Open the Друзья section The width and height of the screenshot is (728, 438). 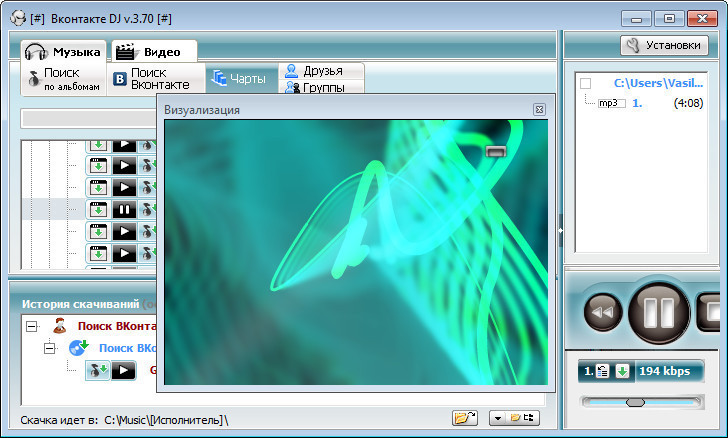click(321, 71)
